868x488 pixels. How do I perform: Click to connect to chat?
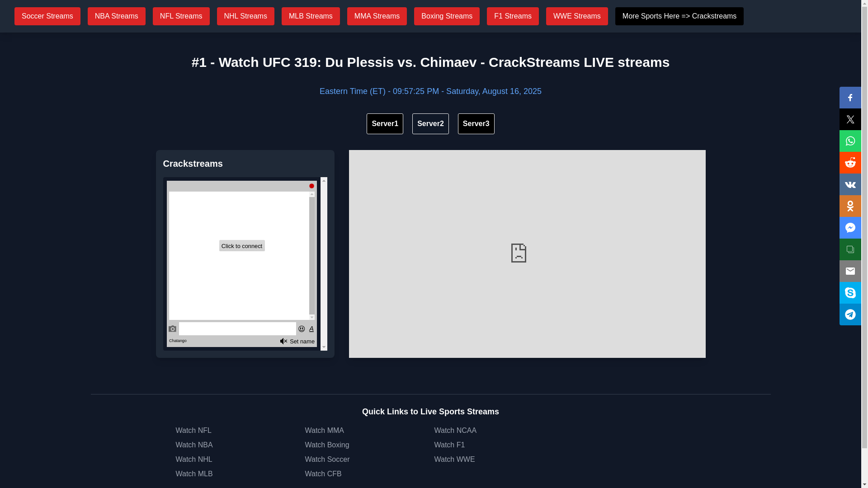[242, 246]
